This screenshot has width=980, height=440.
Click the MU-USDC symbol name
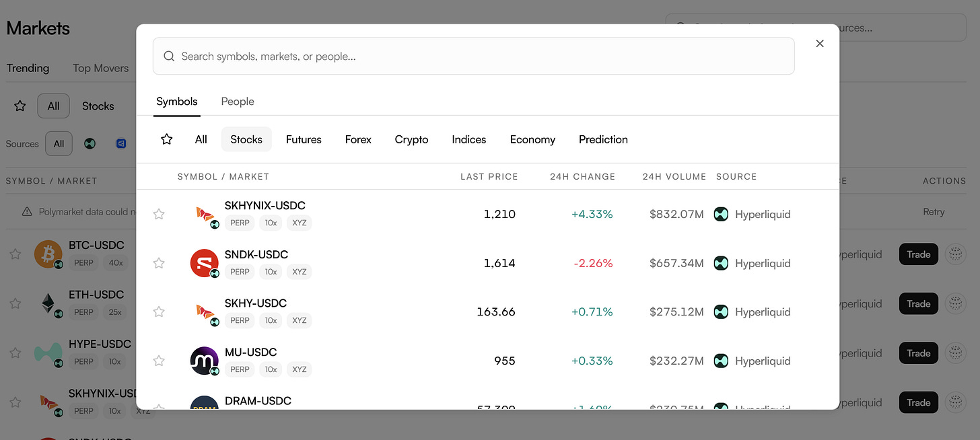[251, 352]
